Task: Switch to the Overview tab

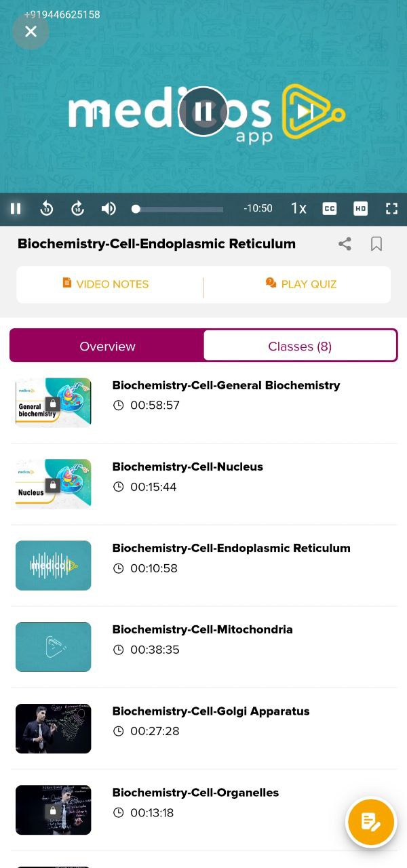Action: 107,346
